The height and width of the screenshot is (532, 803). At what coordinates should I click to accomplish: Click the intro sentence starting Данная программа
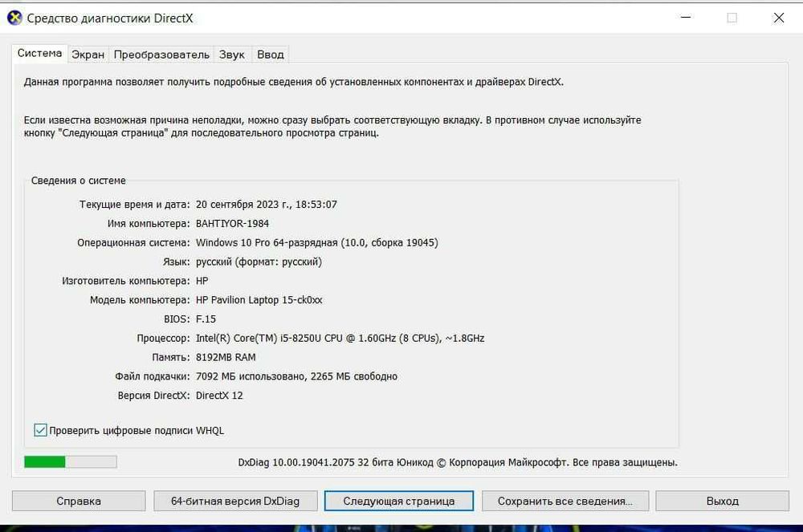(x=293, y=82)
